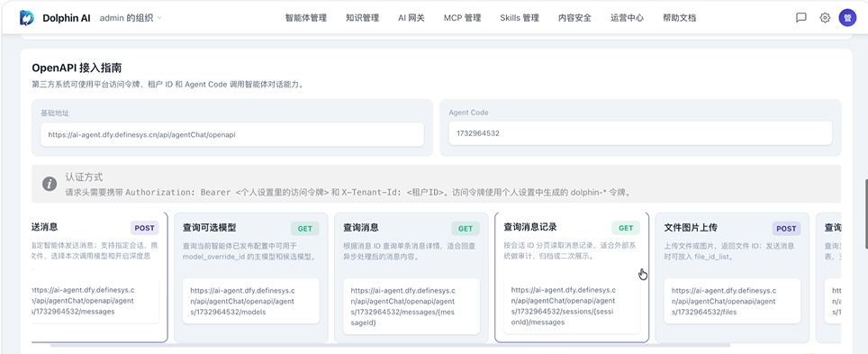Select the 查询消息记录 API card title
Viewport: 868px width, 354px height.
[530, 227]
